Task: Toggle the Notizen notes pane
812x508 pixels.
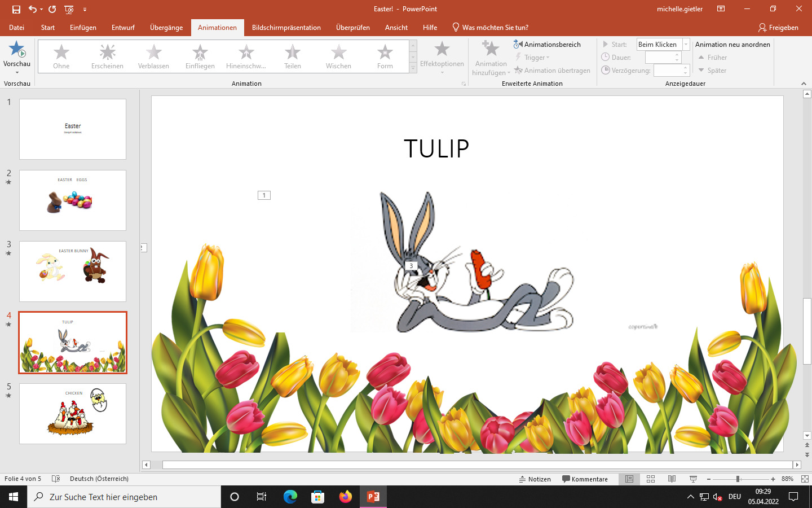Action: (535, 479)
